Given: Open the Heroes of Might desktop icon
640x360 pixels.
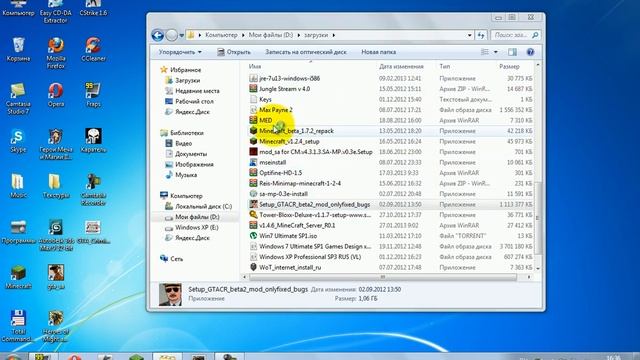Looking at the screenshot, I should tap(56, 325).
